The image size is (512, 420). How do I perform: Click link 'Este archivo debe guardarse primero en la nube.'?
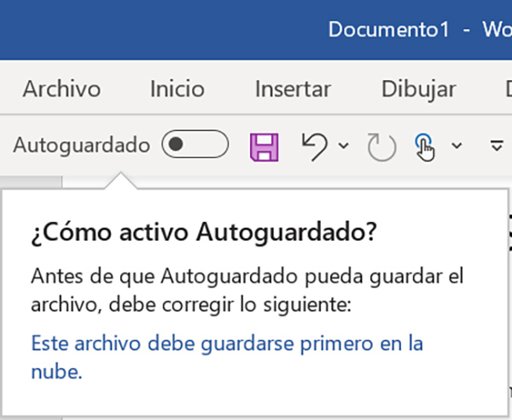point(227,358)
